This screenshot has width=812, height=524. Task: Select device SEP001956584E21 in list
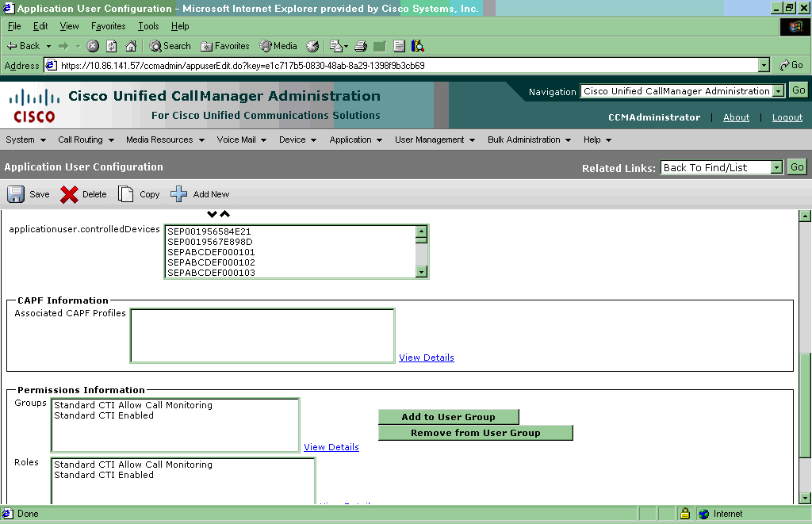[209, 231]
